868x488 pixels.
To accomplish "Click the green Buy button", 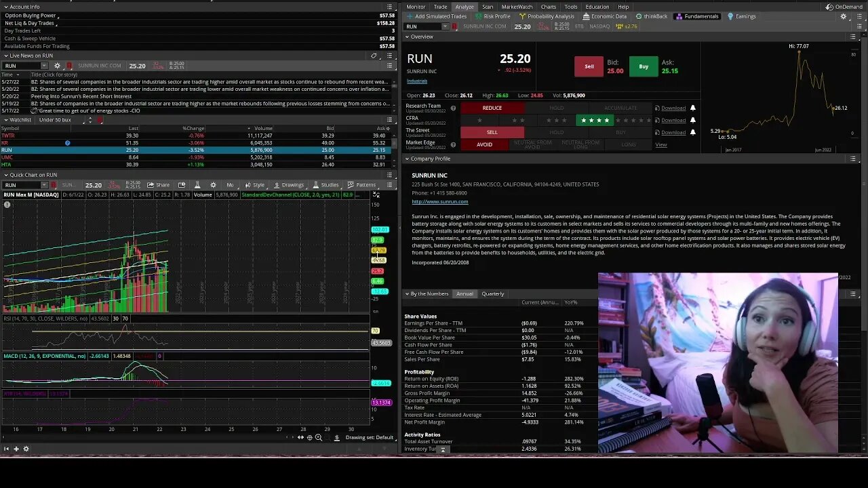I will click(644, 66).
